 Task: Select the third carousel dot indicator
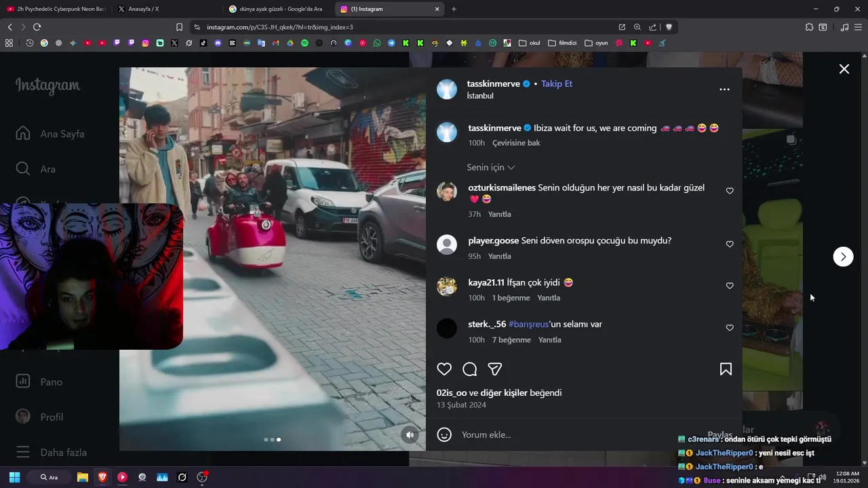pyautogui.click(x=279, y=440)
